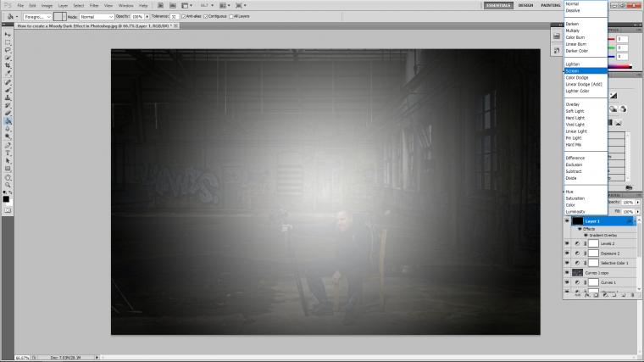Select the Zoom tool
The height and width of the screenshot is (362, 644).
click(x=8, y=186)
